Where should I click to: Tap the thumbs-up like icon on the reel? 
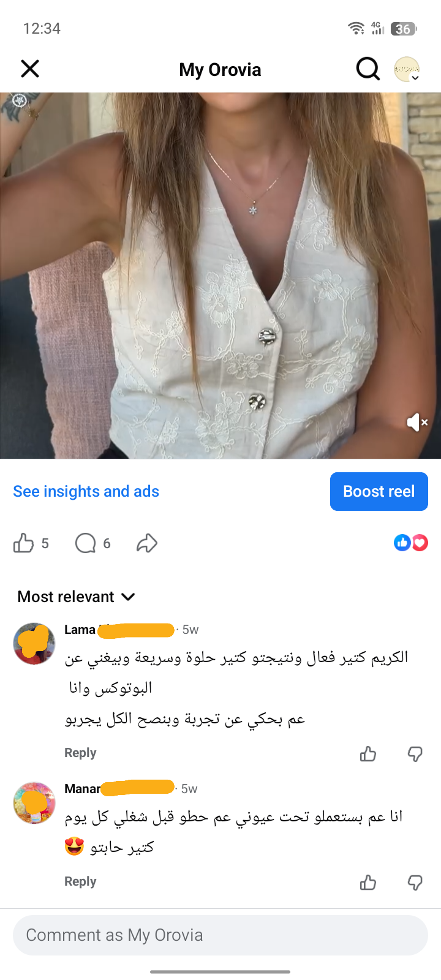click(23, 543)
